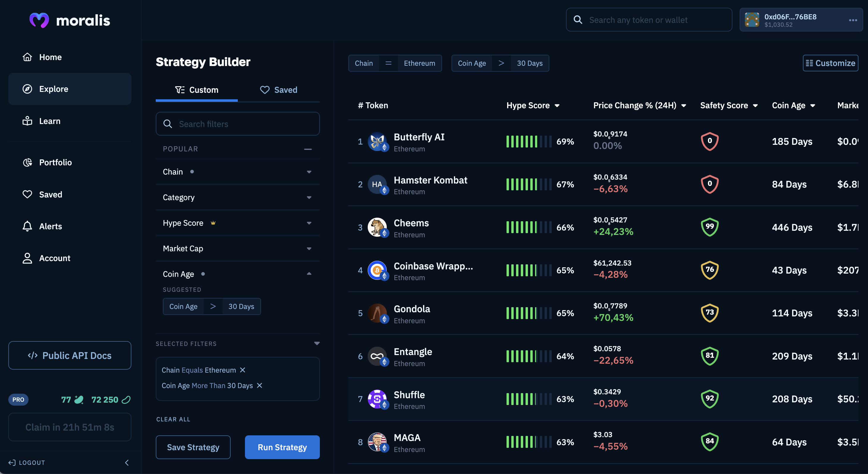Click the MAGA token icon
The image size is (868, 474).
[x=377, y=442]
